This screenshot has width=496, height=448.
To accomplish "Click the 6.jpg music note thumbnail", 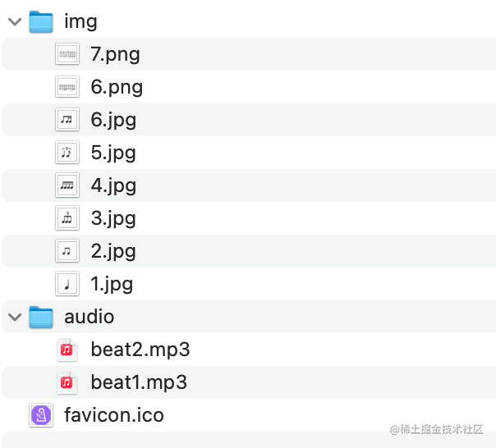I will (67, 120).
